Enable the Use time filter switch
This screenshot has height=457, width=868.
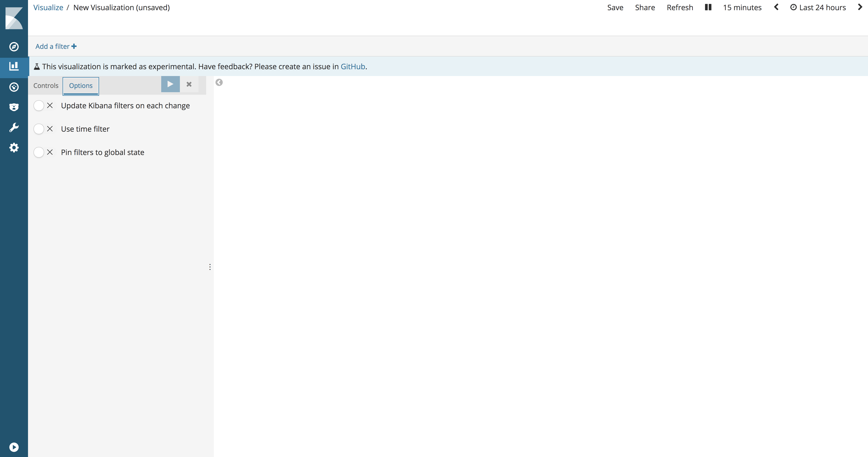tap(43, 129)
